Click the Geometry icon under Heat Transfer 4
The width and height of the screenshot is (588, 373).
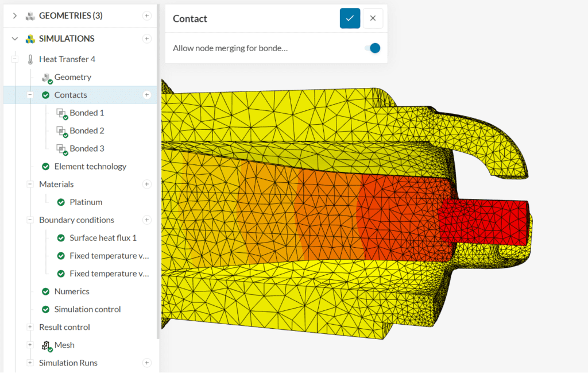(x=45, y=77)
